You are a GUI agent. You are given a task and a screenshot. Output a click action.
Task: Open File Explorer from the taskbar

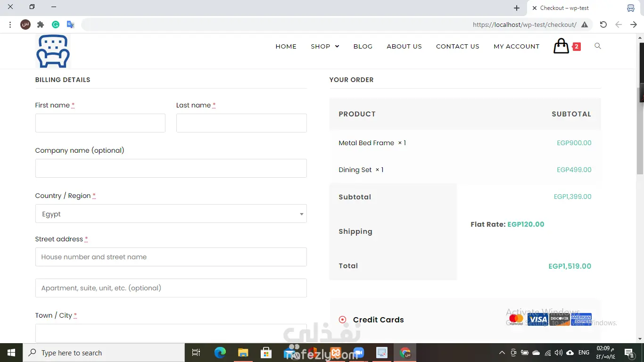243,353
